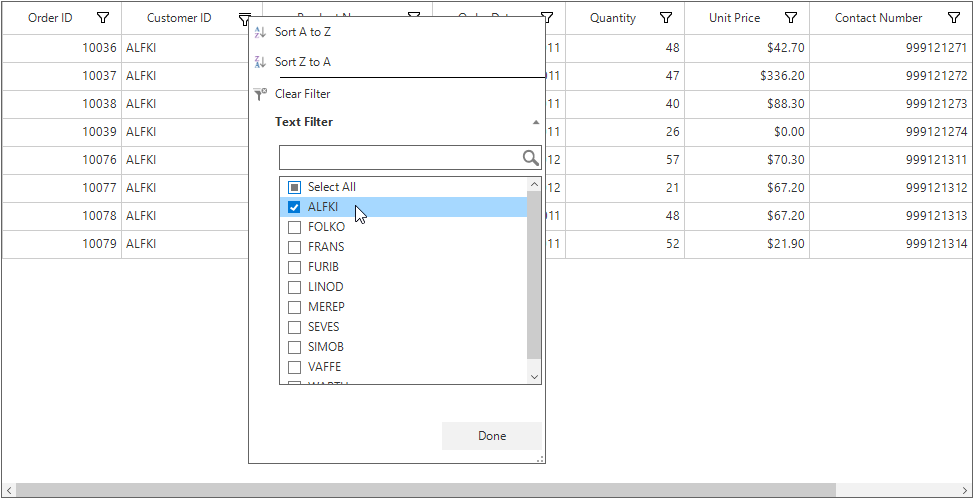Click Contact Number cell 999121314
974x499 pixels.
coord(891,244)
